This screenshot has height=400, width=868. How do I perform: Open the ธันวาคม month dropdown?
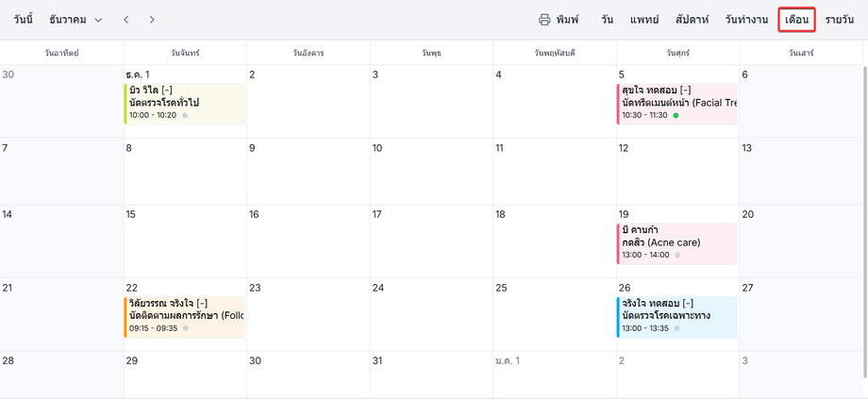click(75, 20)
